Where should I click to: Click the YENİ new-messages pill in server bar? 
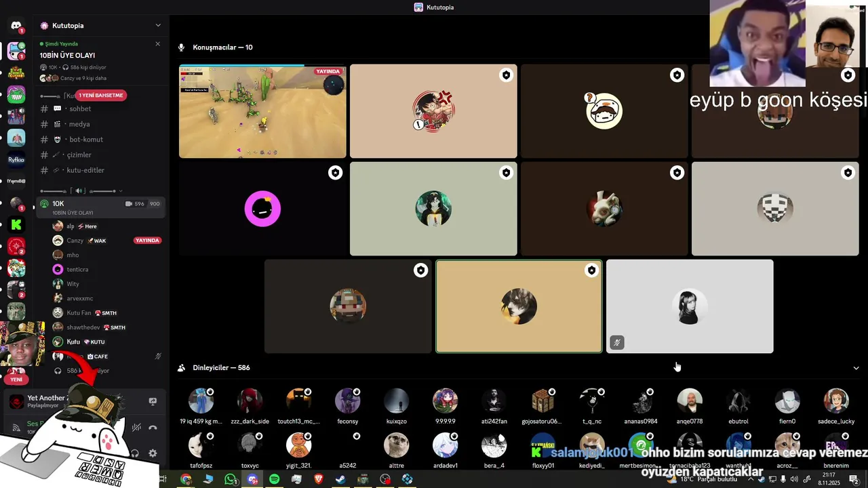click(x=16, y=380)
